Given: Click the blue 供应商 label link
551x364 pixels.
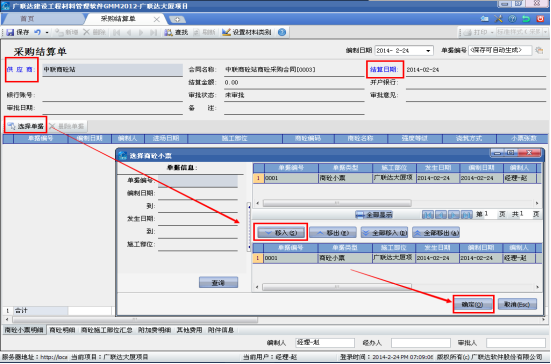Looking at the screenshot, I should point(21,69).
